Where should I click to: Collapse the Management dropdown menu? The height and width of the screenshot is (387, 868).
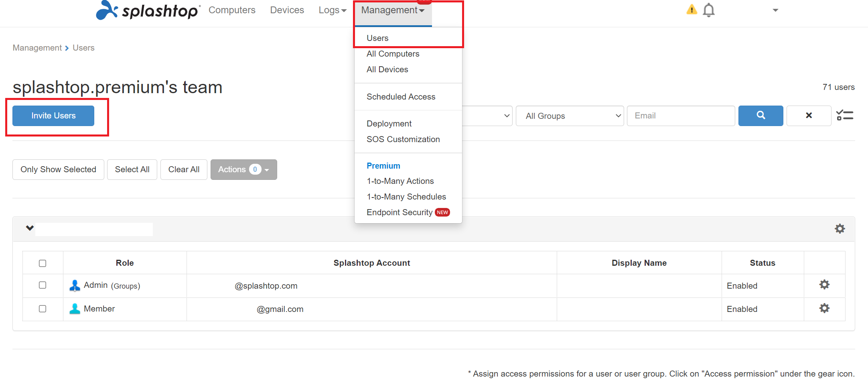click(393, 10)
